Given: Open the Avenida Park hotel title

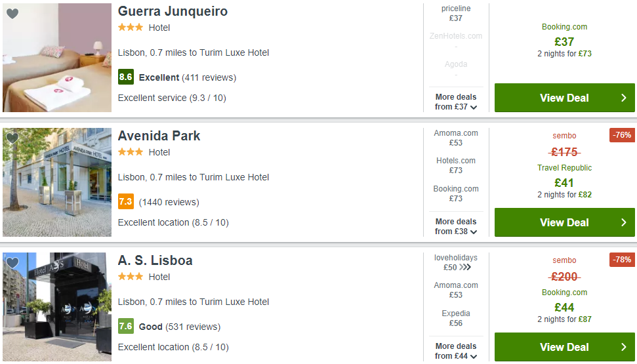Looking at the screenshot, I should pos(159,136).
